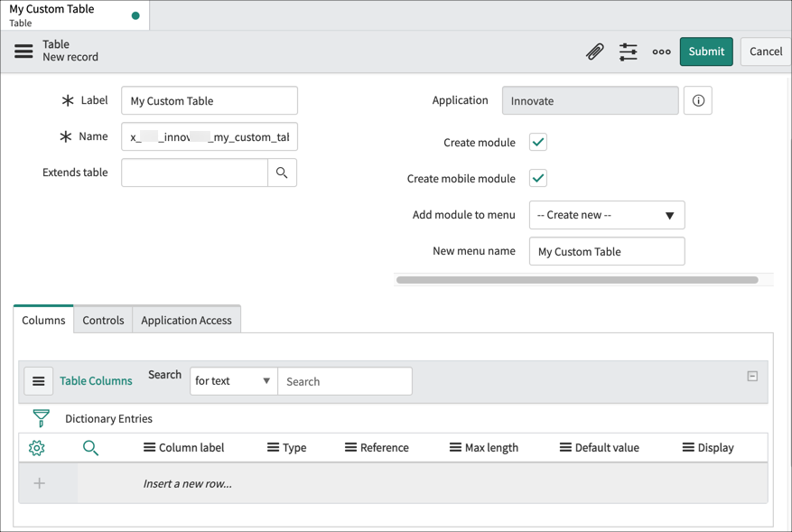Open the Dictionary Entries filter icon
This screenshot has width=792, height=532.
(x=41, y=418)
